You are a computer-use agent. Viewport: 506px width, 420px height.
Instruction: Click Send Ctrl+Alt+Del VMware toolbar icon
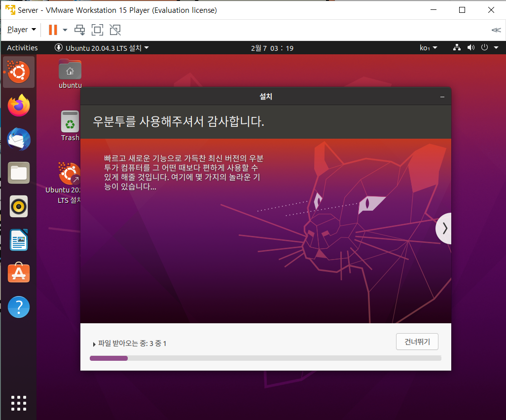80,30
